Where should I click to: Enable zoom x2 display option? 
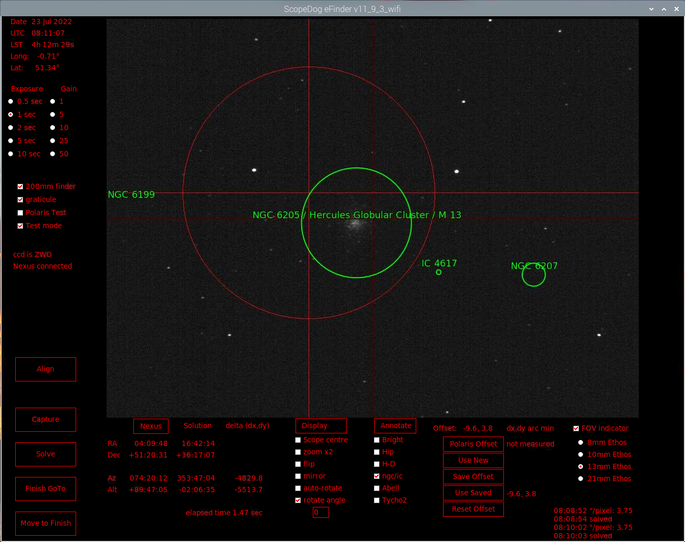point(297,452)
